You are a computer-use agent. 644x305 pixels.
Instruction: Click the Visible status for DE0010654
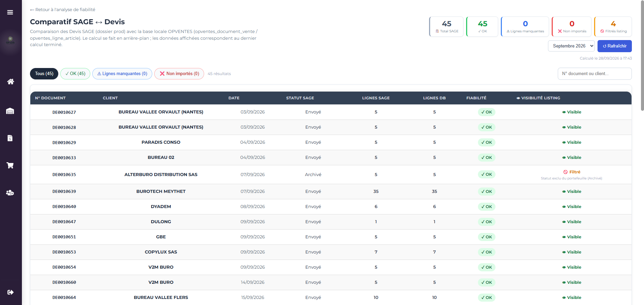pyautogui.click(x=572, y=267)
